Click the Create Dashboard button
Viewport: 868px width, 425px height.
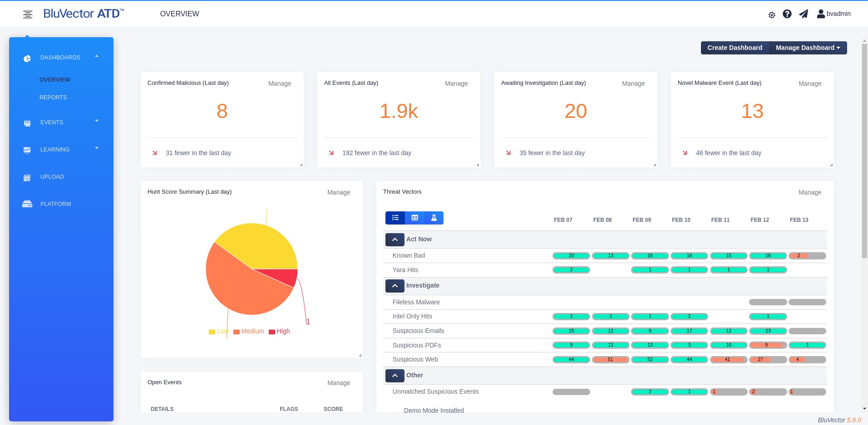[x=735, y=48]
